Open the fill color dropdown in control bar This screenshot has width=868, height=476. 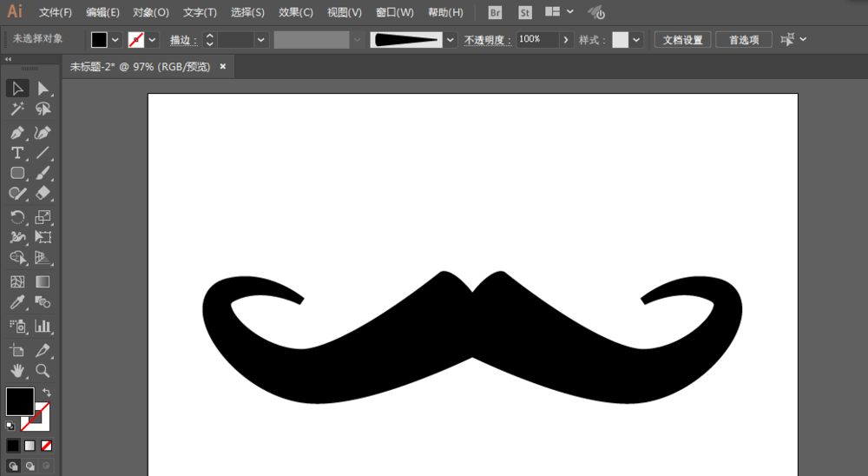(x=115, y=40)
